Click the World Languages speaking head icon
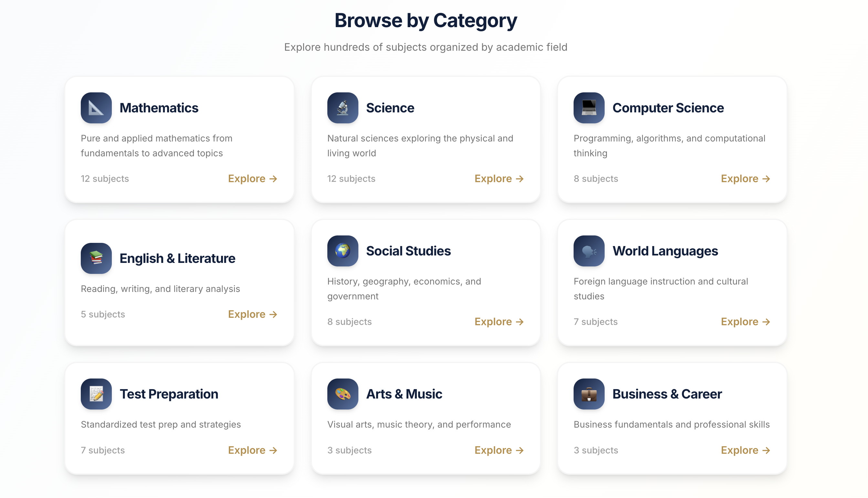Viewport: 868px width, 498px height. coord(589,251)
